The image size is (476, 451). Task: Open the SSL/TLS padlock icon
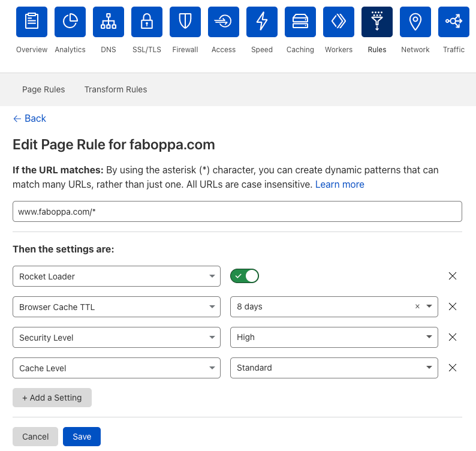[147, 22]
